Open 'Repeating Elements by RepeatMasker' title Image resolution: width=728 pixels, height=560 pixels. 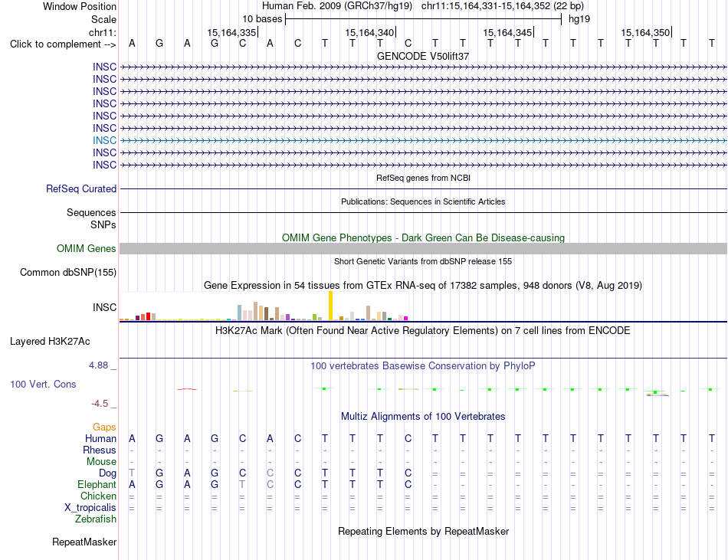coord(423,531)
